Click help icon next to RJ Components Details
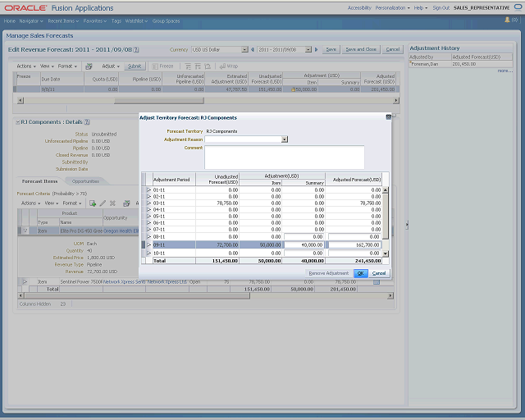This screenshot has height=420, width=525. (x=87, y=122)
